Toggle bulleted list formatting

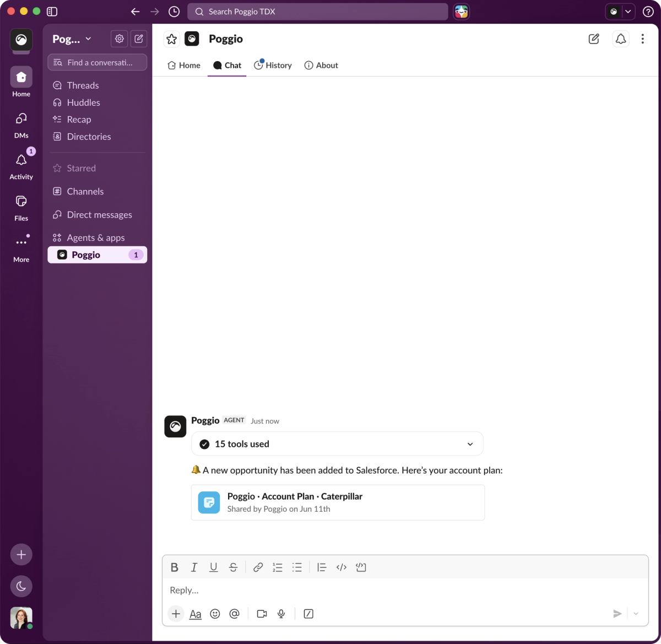pyautogui.click(x=297, y=567)
